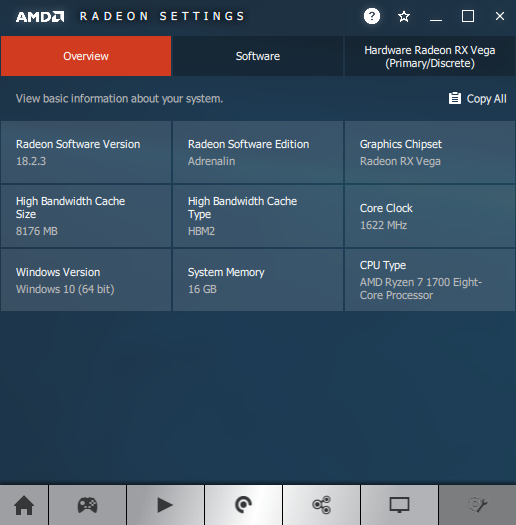This screenshot has width=516, height=525.
Task: Click the 1622 MHz value
Action: [383, 225]
